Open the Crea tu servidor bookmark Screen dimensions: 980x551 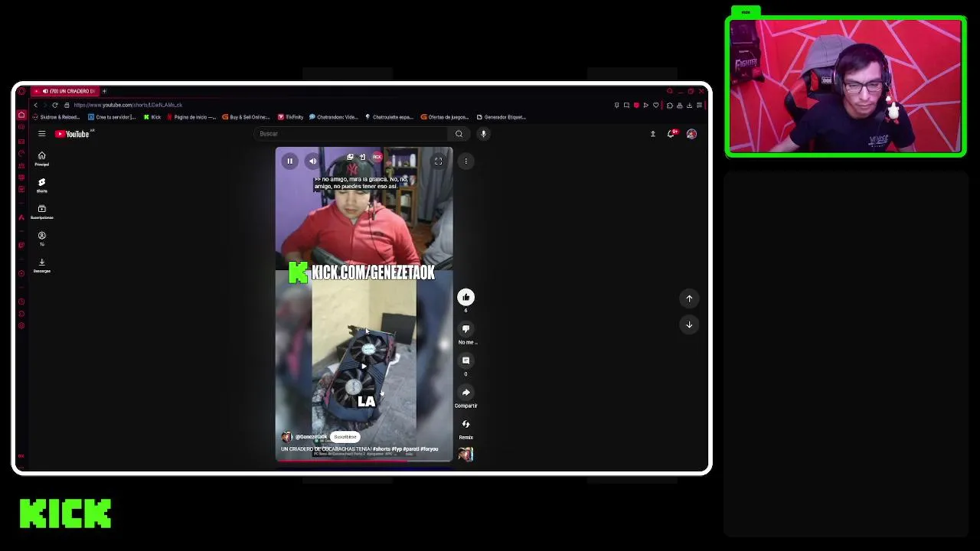pos(112,117)
